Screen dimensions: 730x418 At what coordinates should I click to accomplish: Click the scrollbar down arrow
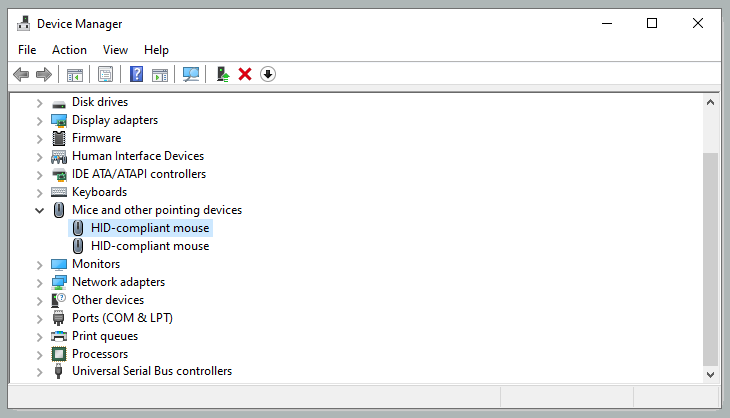(710, 375)
